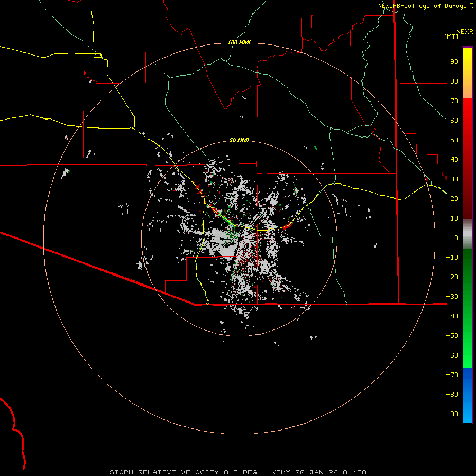Click the 50 value on velocity scale
This screenshot has width=476, height=476.
[x=454, y=140]
